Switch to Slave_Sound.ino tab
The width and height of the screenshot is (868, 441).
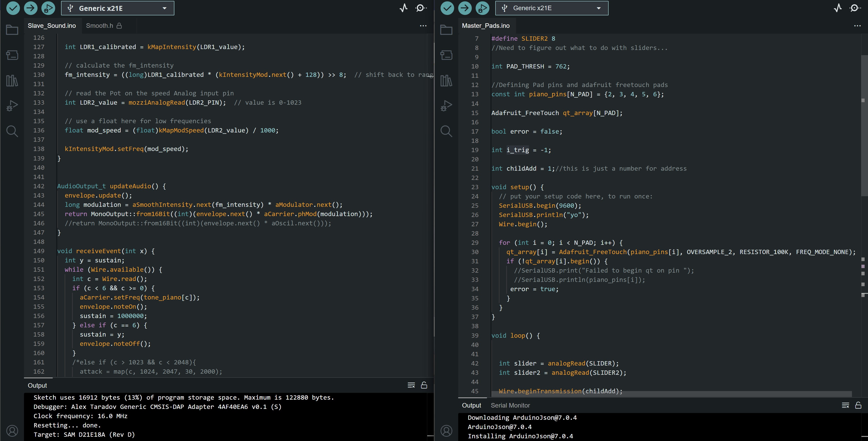click(x=52, y=26)
